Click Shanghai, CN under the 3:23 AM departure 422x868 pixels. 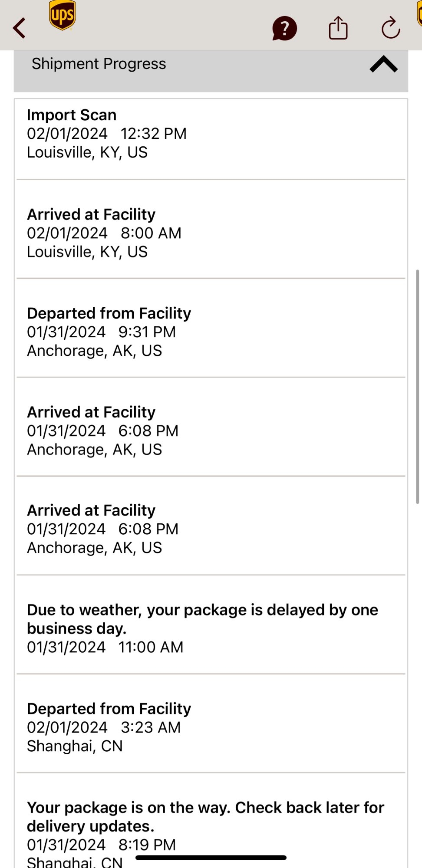(x=75, y=746)
